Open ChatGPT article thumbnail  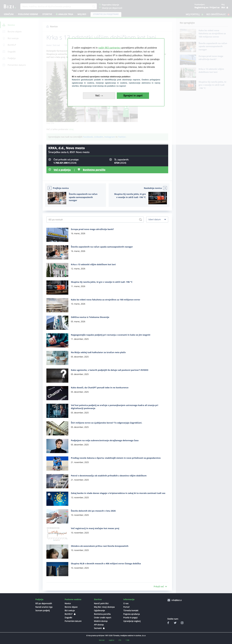[57, 393]
